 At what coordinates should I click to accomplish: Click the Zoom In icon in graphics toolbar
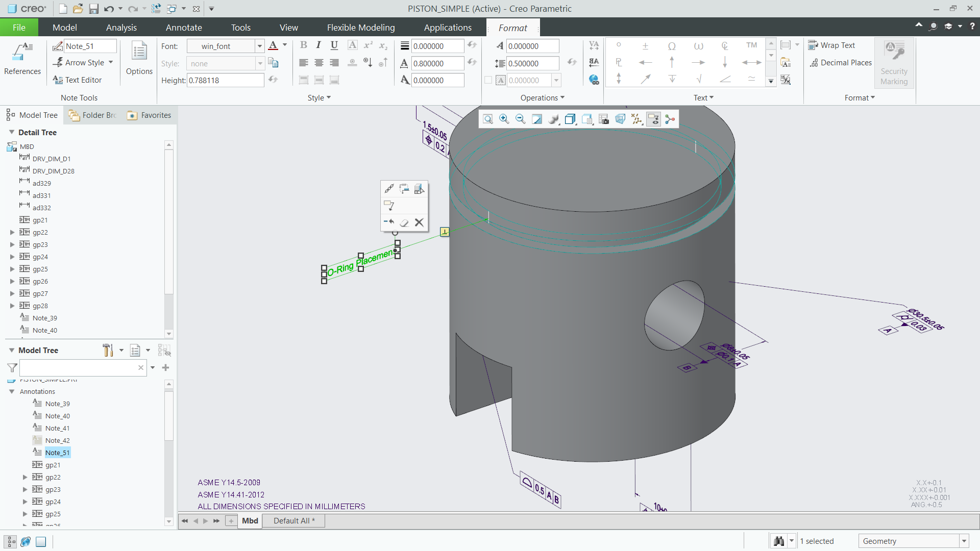pos(504,119)
